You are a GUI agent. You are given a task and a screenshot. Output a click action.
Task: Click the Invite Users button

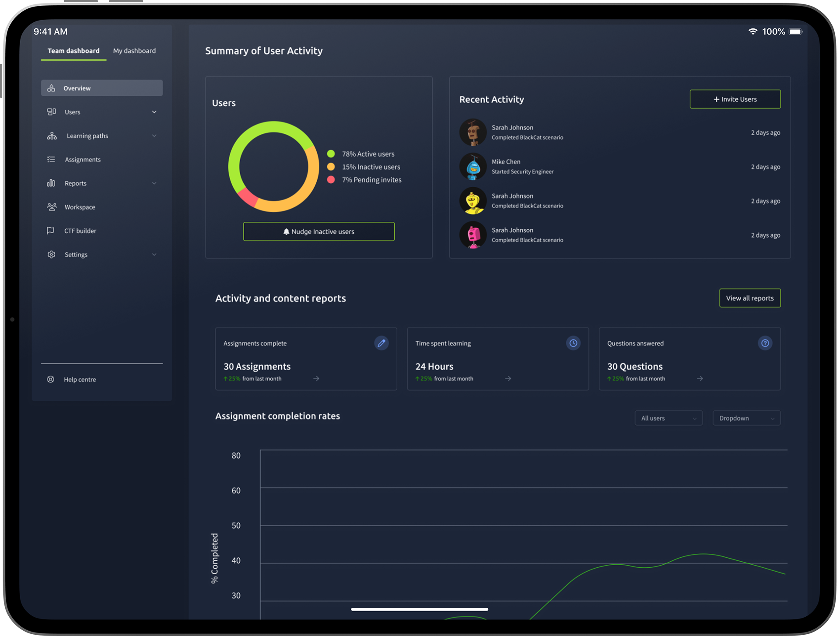click(x=735, y=99)
